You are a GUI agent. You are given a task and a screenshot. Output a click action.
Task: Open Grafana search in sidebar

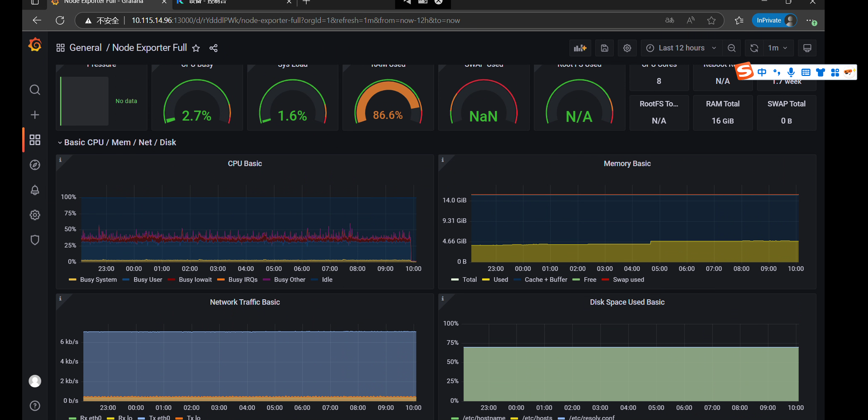[35, 90]
